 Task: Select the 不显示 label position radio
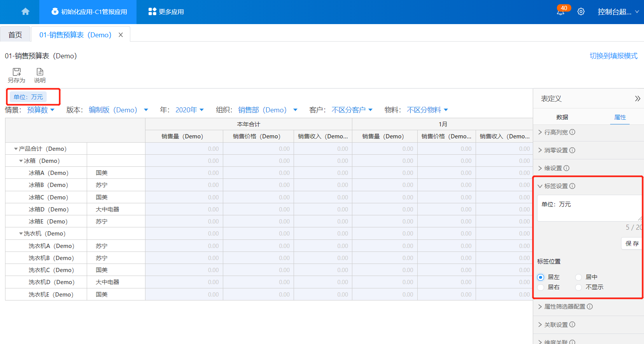(579, 287)
